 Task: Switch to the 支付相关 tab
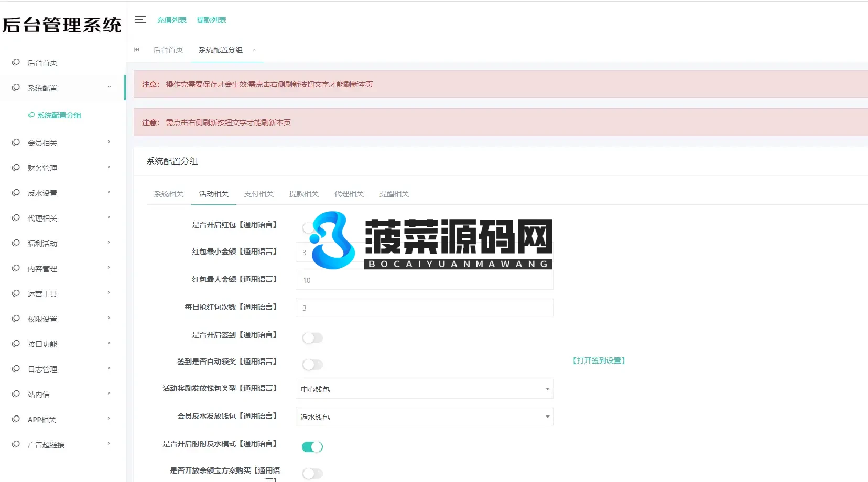point(259,194)
